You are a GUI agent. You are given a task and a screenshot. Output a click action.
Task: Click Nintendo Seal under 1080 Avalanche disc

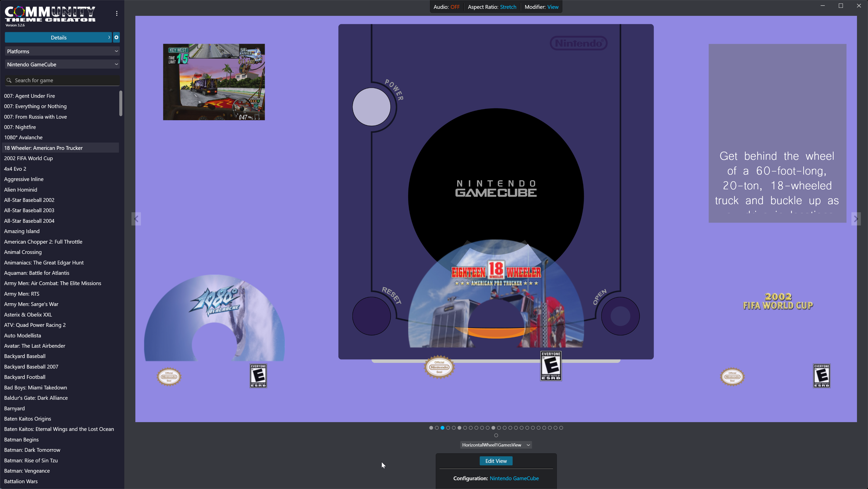pos(169,377)
